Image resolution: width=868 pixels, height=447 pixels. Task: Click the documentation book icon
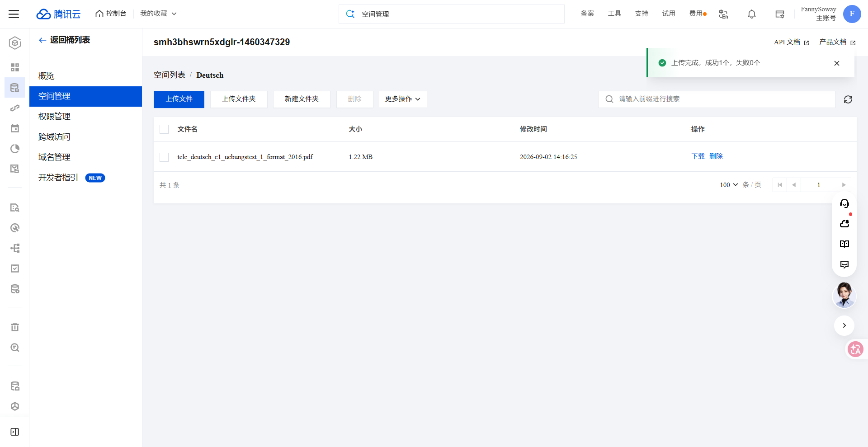pos(844,244)
